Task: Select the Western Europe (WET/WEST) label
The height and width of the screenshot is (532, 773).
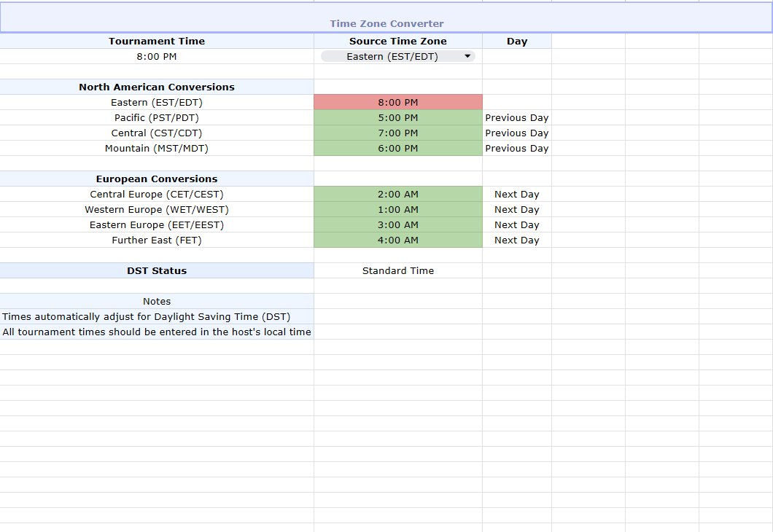Action: pyautogui.click(x=157, y=209)
